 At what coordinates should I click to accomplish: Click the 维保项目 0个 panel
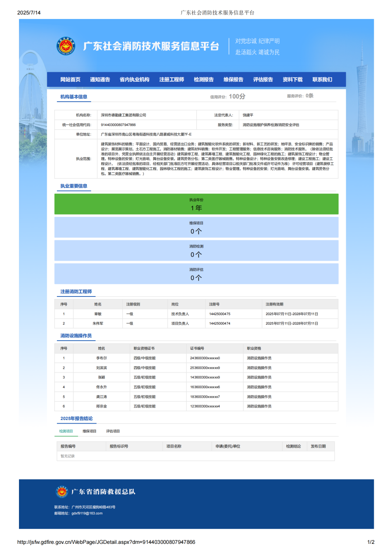click(196, 227)
